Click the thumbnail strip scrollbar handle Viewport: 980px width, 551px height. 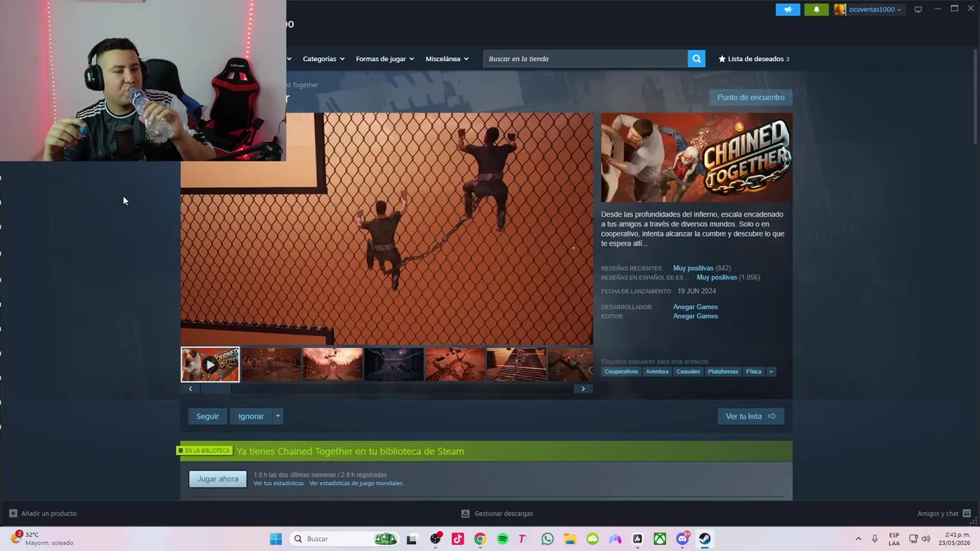pyautogui.click(x=216, y=389)
